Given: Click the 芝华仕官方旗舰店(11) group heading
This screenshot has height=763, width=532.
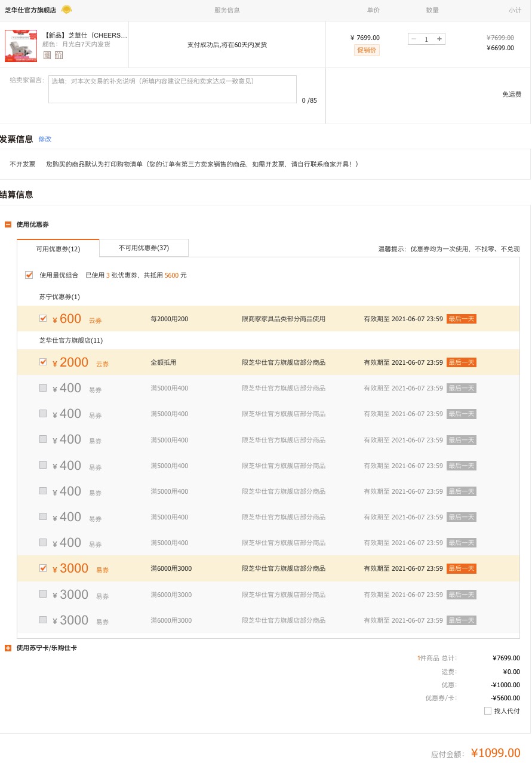Looking at the screenshot, I should (71, 340).
